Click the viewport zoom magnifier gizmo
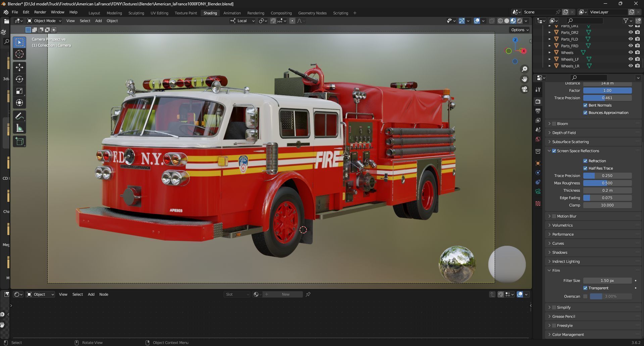 click(x=524, y=69)
